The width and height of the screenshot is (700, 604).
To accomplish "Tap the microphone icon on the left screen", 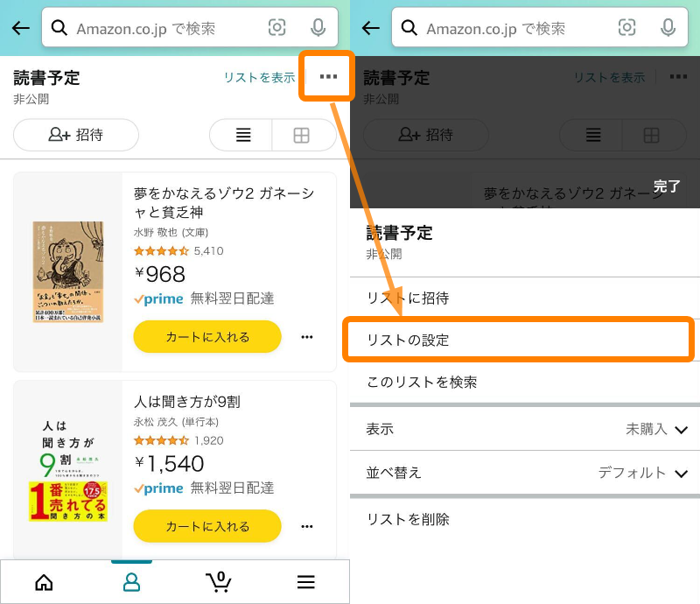I will (318, 28).
